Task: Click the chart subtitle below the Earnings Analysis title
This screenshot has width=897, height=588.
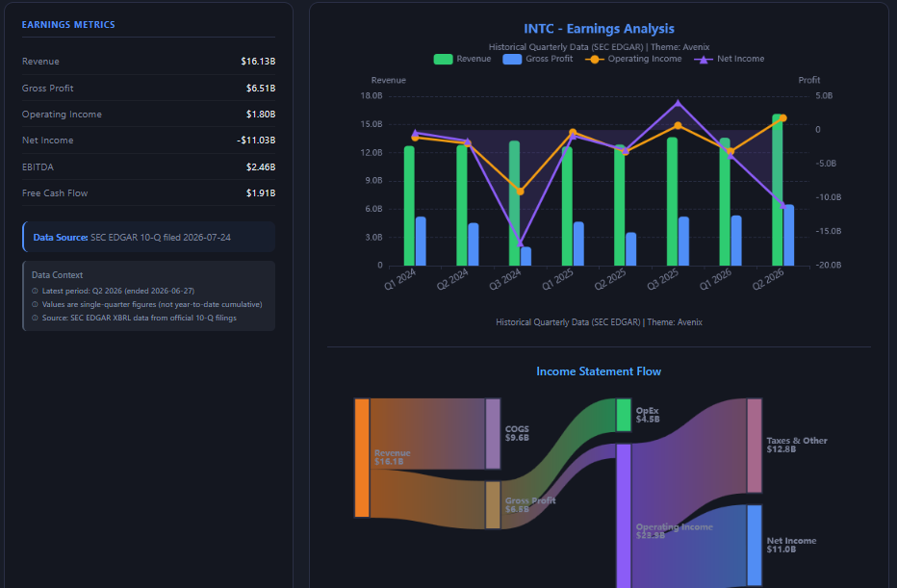Action: tap(599, 47)
